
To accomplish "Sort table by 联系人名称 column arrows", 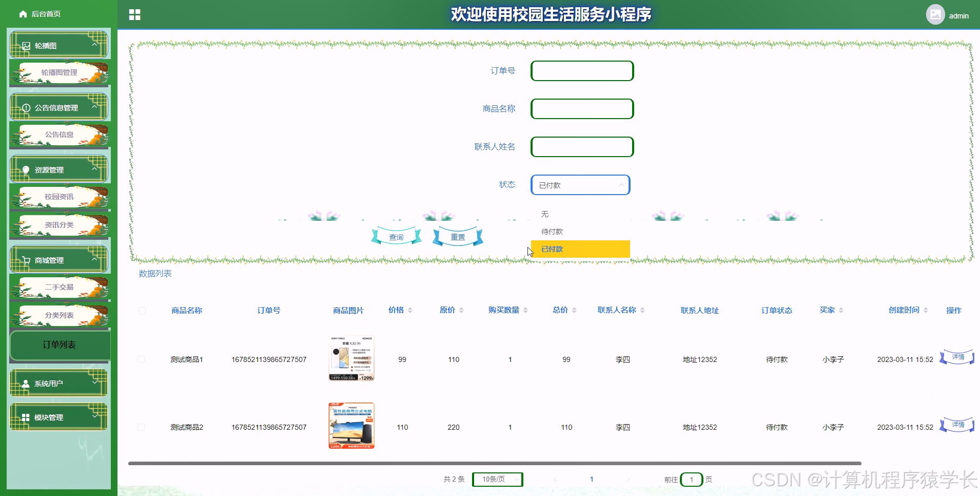I will click(642, 310).
